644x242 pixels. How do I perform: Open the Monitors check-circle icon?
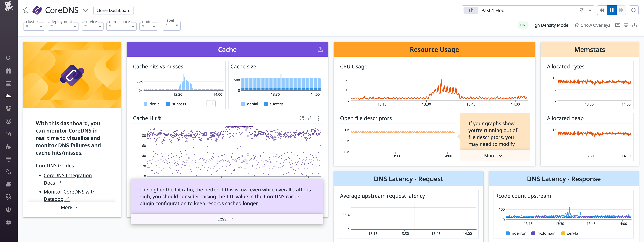pyautogui.click(x=9, y=121)
